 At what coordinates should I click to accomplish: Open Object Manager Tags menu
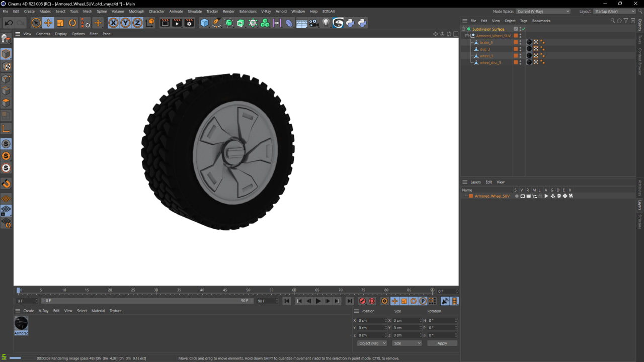click(524, 21)
